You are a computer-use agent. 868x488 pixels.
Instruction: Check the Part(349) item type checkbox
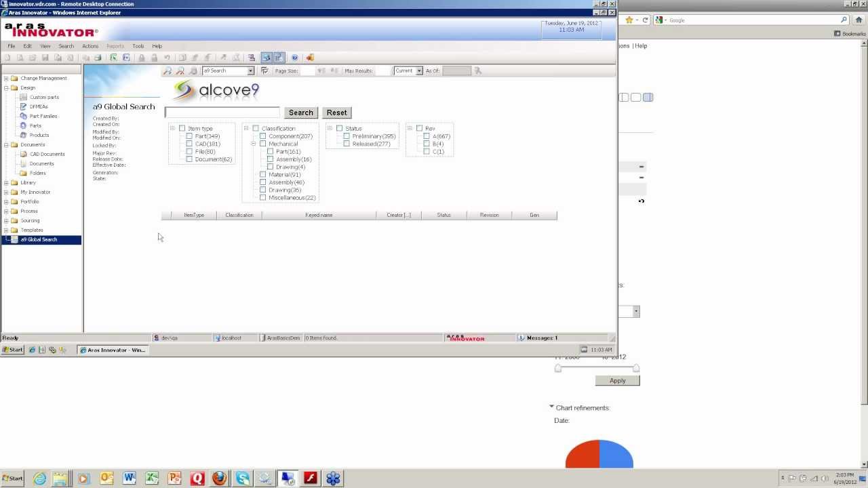tap(189, 136)
